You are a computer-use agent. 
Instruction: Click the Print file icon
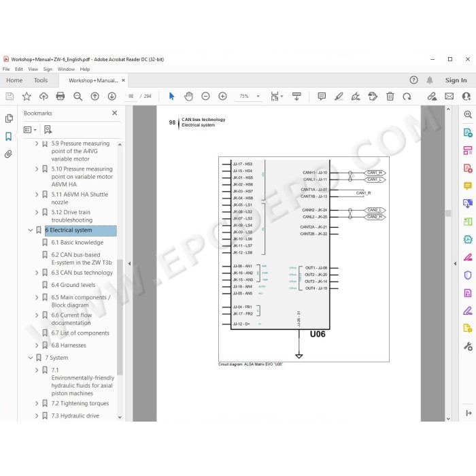[x=61, y=97]
